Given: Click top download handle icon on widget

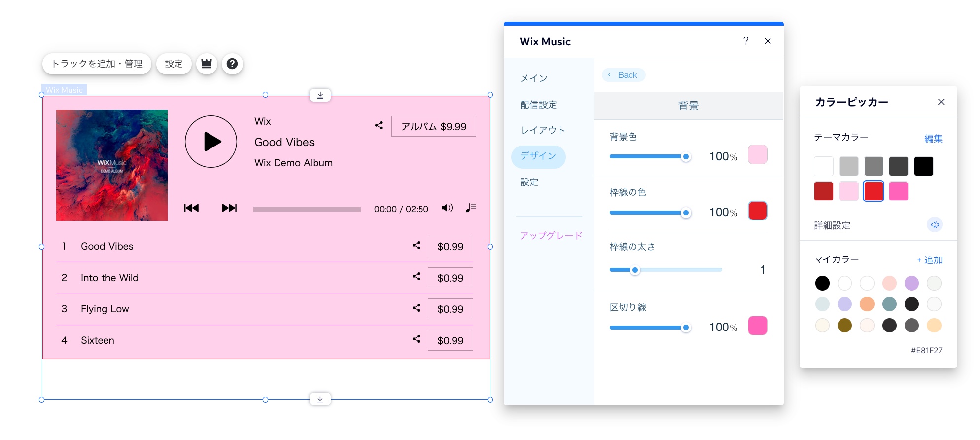Looking at the screenshot, I should tap(320, 95).
